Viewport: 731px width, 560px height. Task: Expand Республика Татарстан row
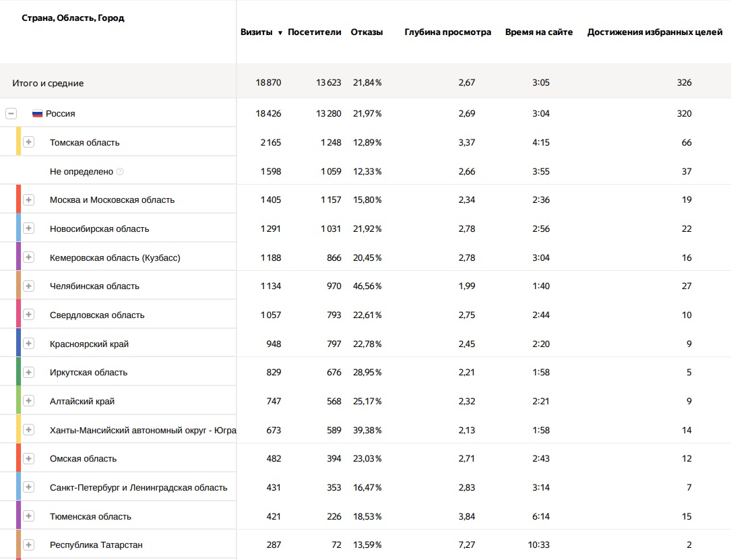[x=28, y=545]
